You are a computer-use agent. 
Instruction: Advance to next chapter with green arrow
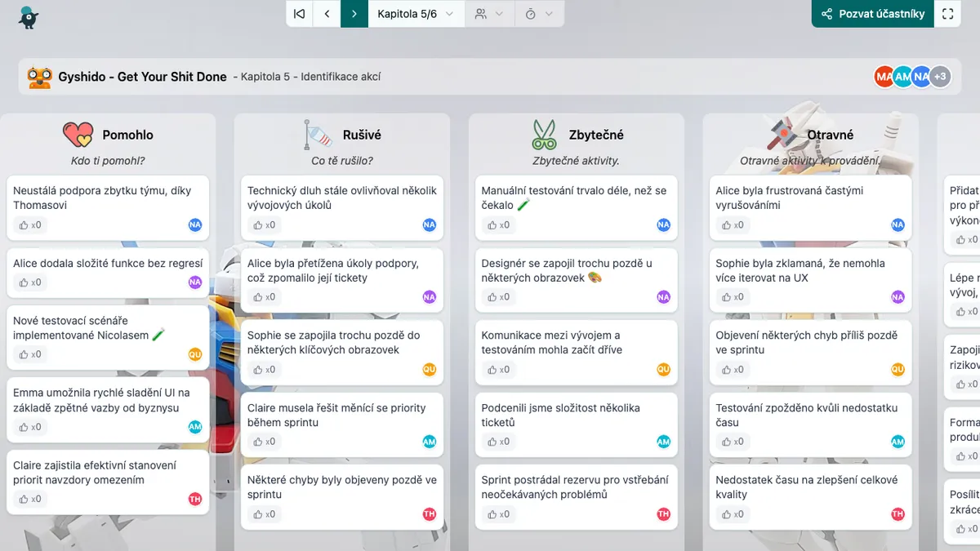[354, 14]
